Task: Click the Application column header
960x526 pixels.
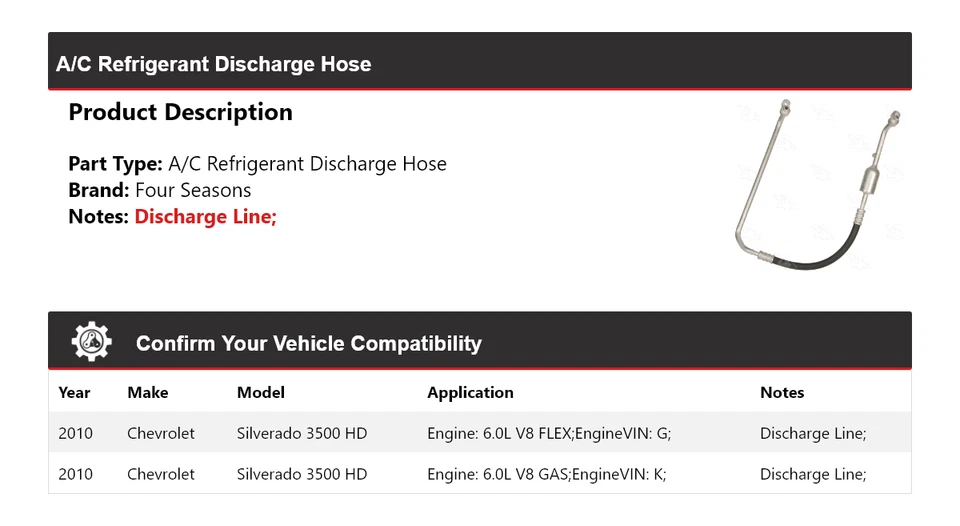Action: 470,393
